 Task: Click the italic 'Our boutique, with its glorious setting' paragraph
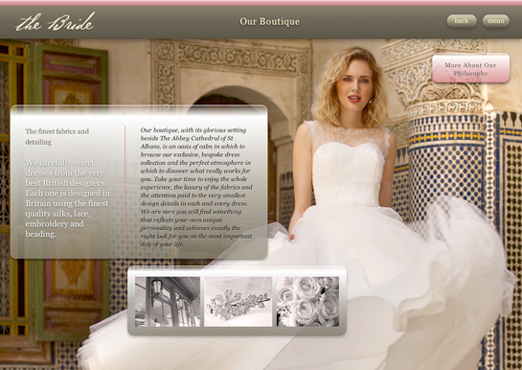(196, 187)
